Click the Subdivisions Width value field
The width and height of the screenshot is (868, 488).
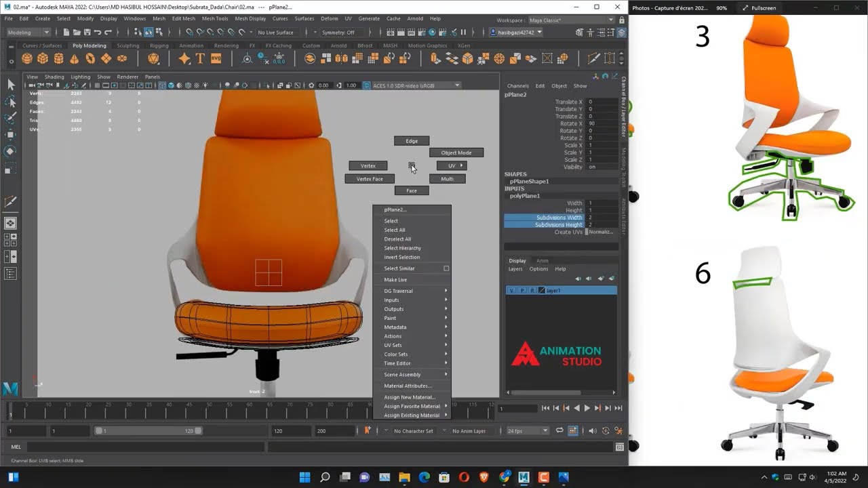click(601, 218)
